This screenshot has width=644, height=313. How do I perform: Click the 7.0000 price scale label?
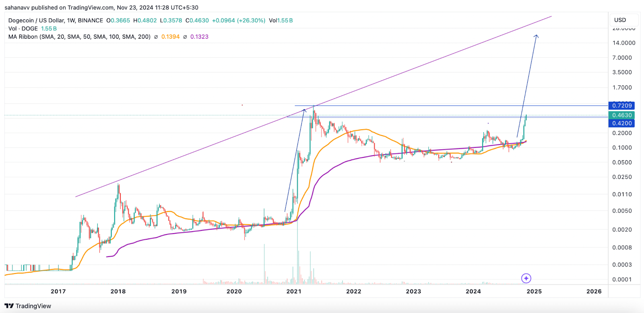point(622,58)
